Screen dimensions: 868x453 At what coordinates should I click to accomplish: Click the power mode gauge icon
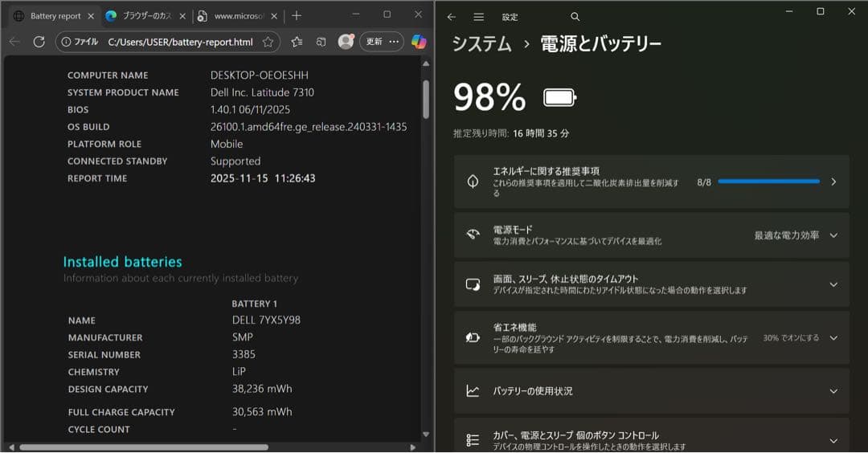(x=473, y=235)
